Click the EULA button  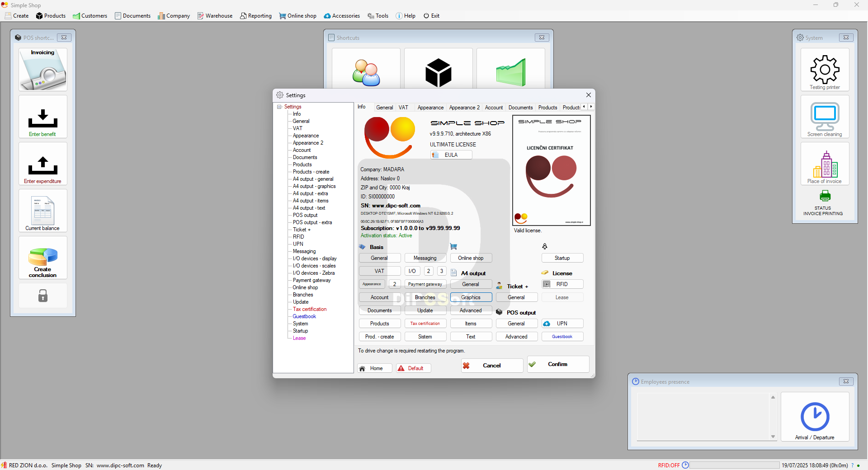tap(451, 155)
